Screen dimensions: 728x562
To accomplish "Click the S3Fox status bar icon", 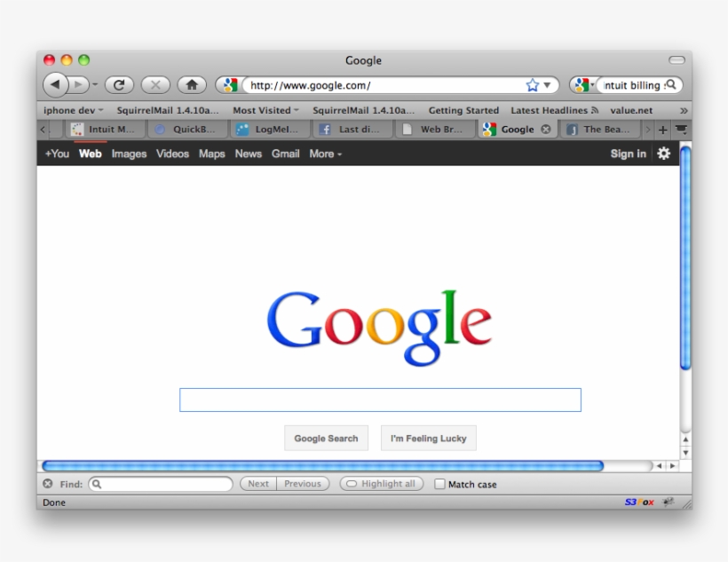I will coord(639,503).
